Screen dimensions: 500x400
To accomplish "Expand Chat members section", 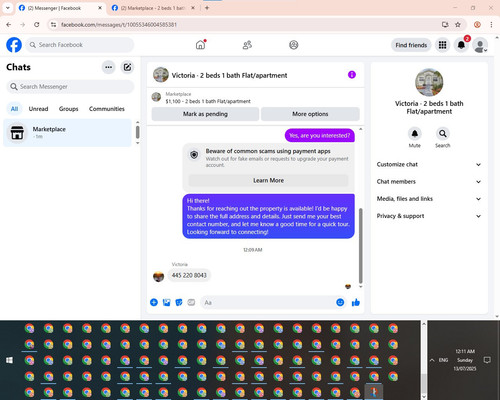I will pos(429,182).
